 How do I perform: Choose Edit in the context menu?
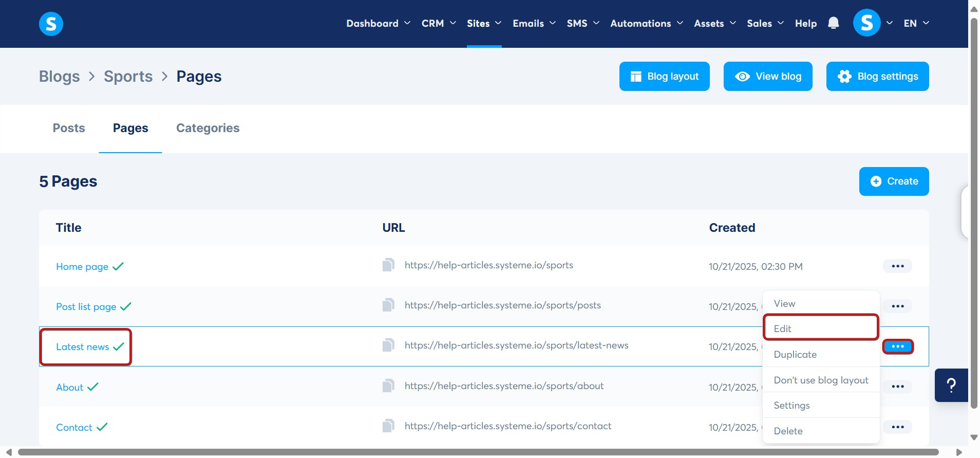pos(821,328)
